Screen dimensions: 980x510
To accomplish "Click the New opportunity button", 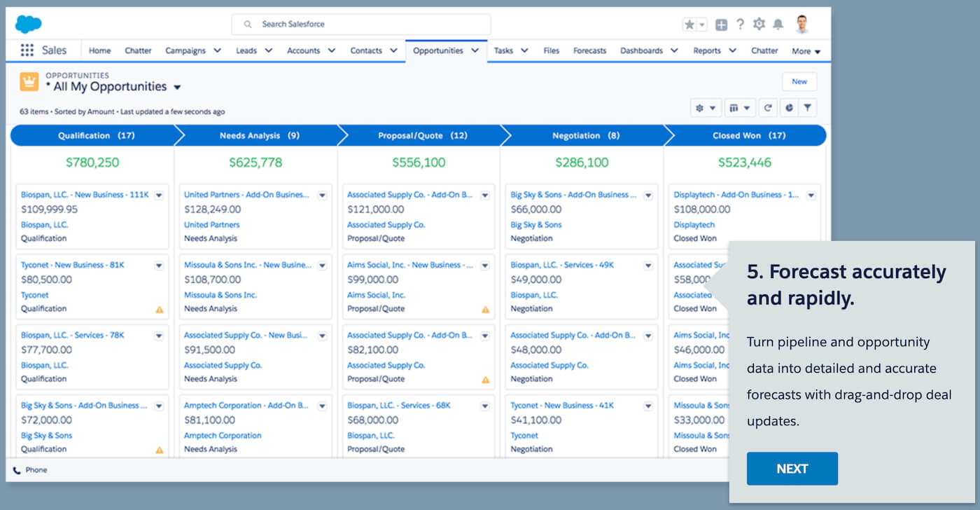I will [x=799, y=82].
